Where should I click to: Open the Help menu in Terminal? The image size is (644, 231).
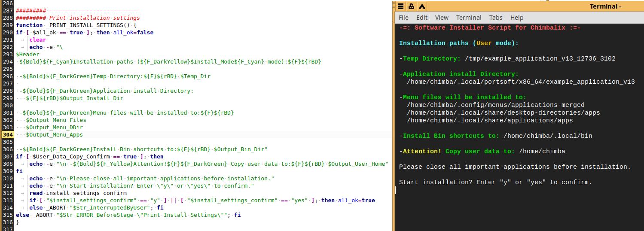(x=517, y=18)
